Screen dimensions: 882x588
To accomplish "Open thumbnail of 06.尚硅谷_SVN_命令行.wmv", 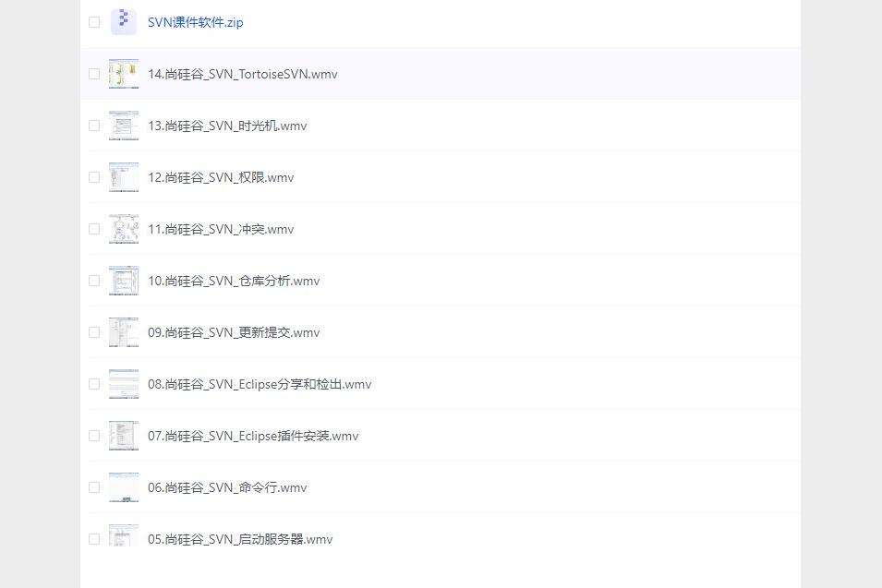I will point(123,487).
